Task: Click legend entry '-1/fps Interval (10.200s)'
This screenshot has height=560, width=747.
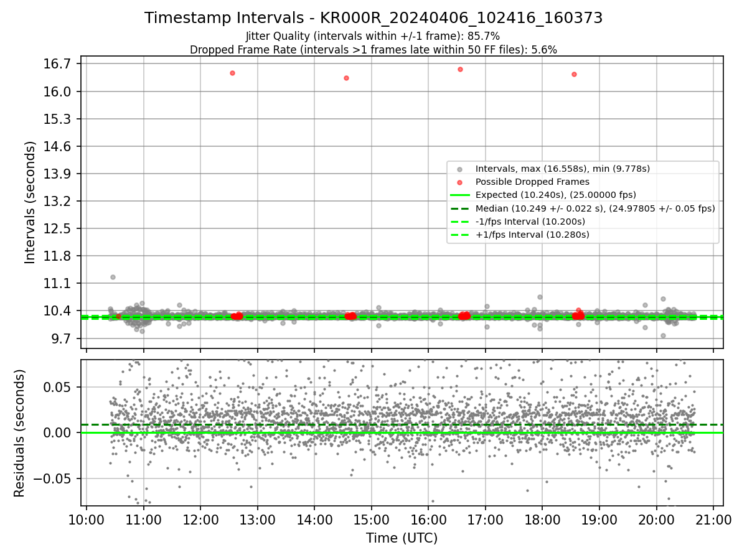Action: [x=530, y=222]
